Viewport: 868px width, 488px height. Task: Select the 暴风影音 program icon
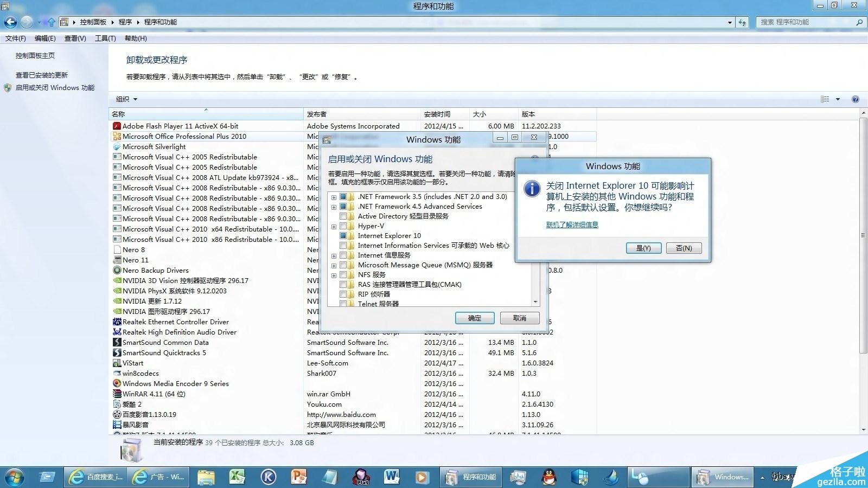117,425
